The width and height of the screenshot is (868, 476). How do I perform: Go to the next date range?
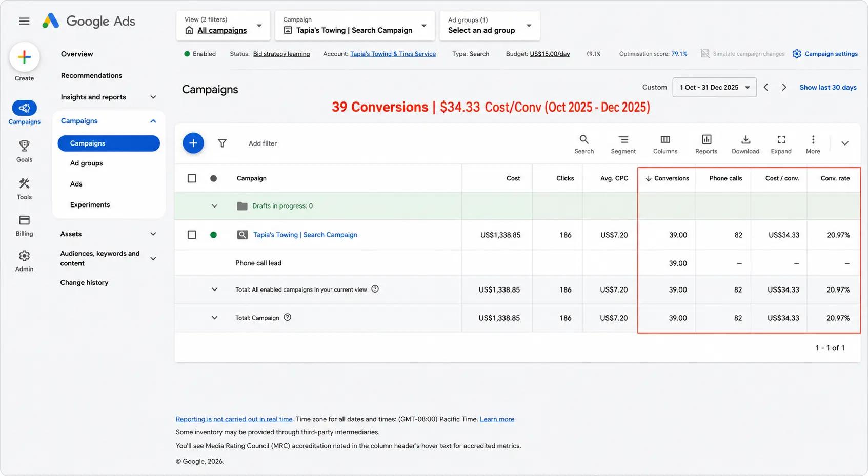[784, 87]
